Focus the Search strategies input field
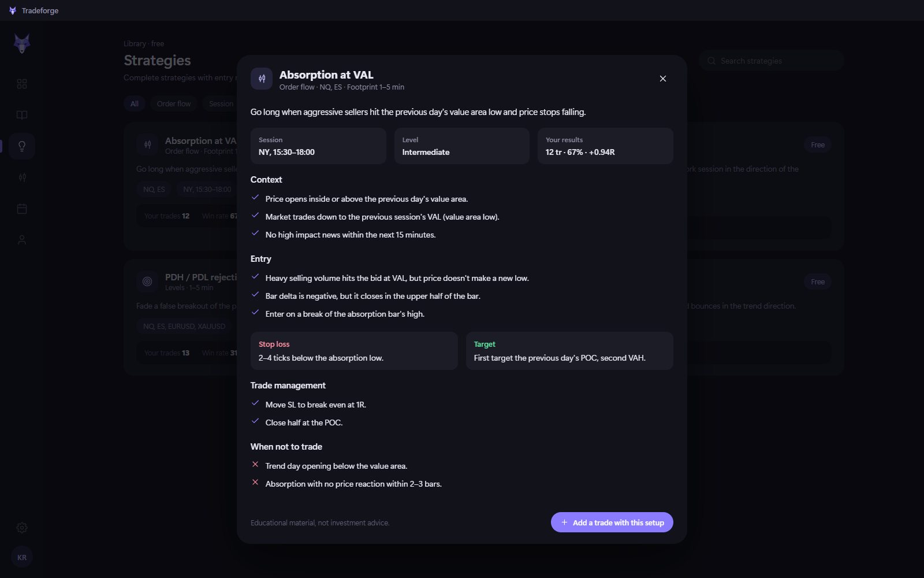 [x=772, y=61]
